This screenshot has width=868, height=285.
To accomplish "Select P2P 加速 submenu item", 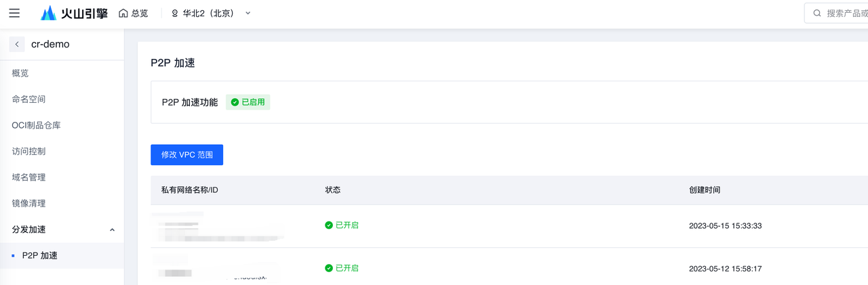I will [40, 255].
